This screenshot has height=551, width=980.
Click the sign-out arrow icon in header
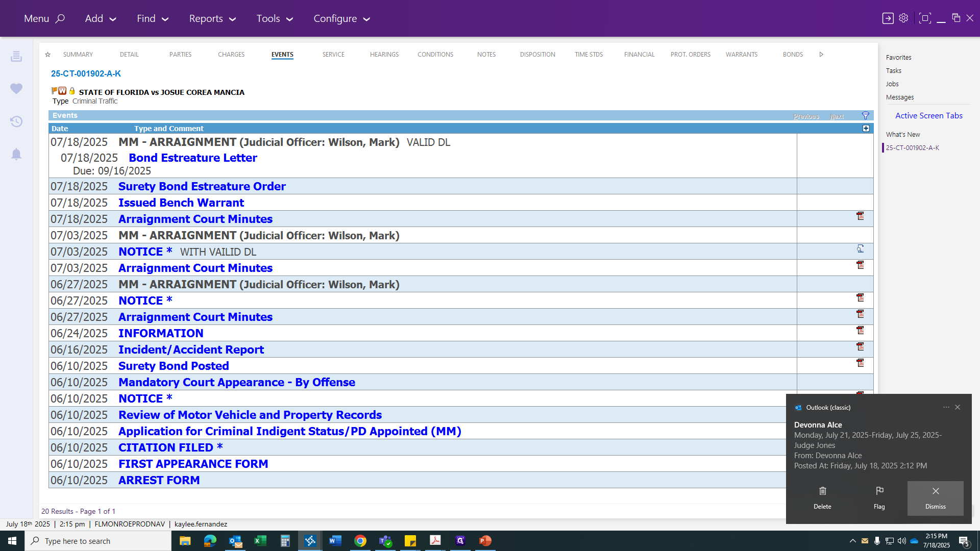[x=888, y=18]
